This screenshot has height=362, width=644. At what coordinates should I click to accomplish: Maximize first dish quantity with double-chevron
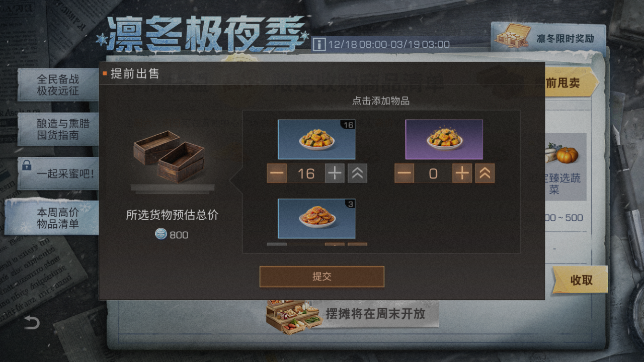358,173
